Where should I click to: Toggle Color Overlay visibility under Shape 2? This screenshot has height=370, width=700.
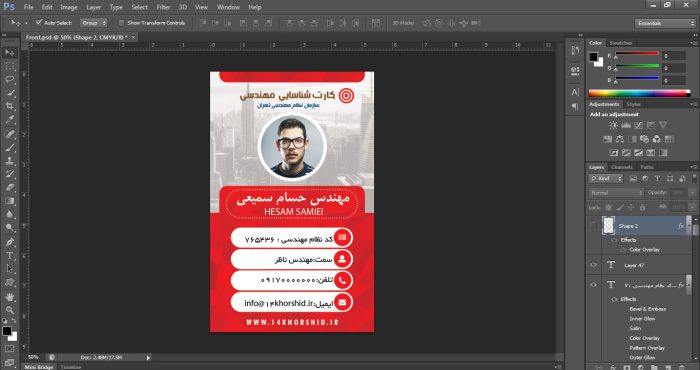pos(622,249)
